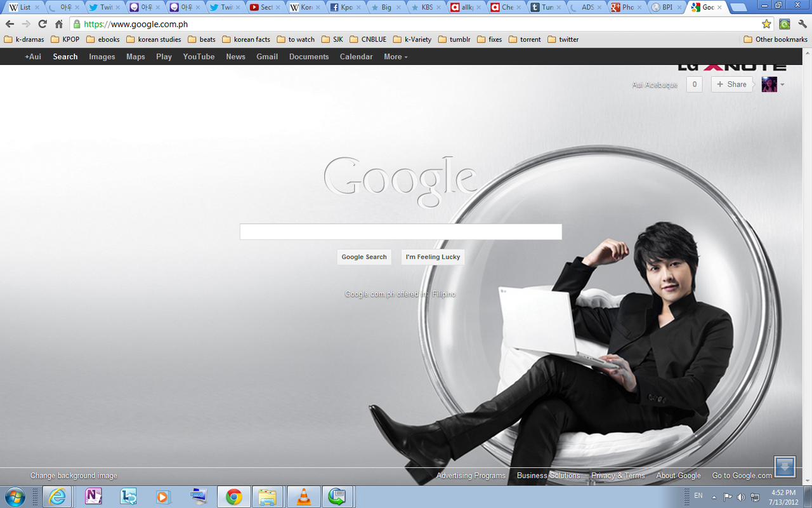
Task: Bookmark this page with the star icon
Action: 766,24
